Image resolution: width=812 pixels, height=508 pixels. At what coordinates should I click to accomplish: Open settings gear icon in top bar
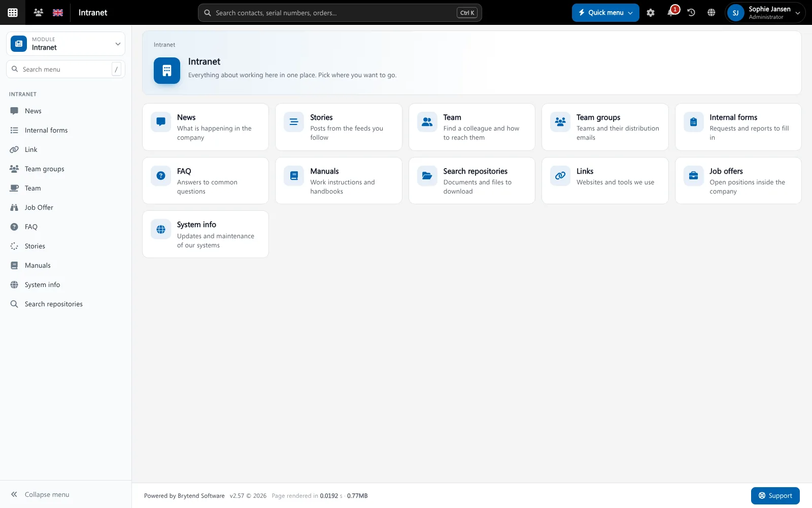(x=651, y=13)
